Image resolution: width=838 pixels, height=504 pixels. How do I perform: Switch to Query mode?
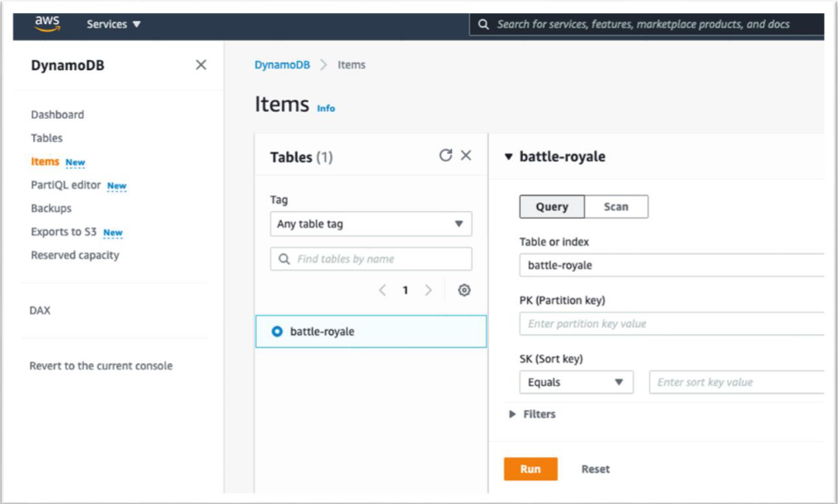[x=552, y=207]
